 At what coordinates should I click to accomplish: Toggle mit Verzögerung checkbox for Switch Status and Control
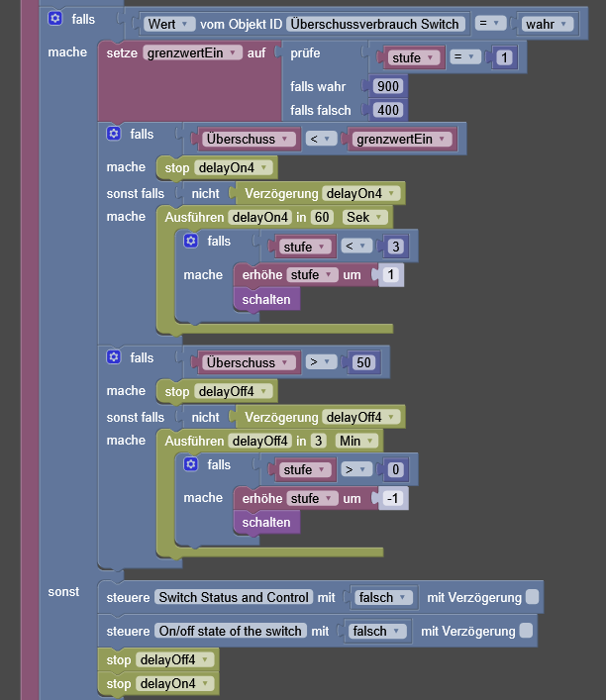click(533, 597)
